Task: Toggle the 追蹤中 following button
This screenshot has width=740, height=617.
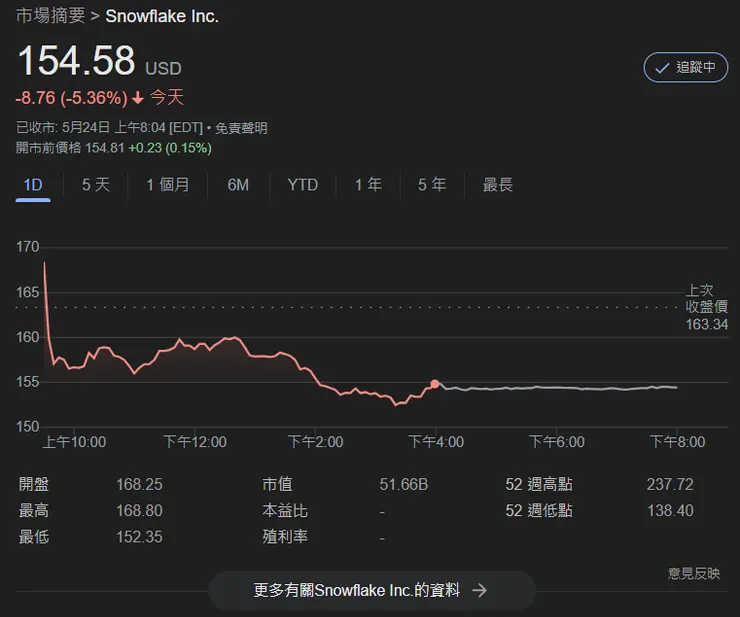Action: pos(685,68)
